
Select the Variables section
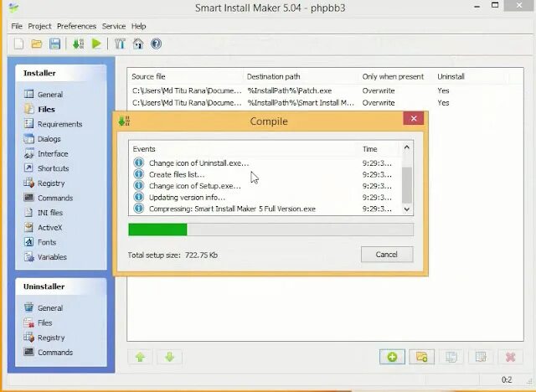45,257
